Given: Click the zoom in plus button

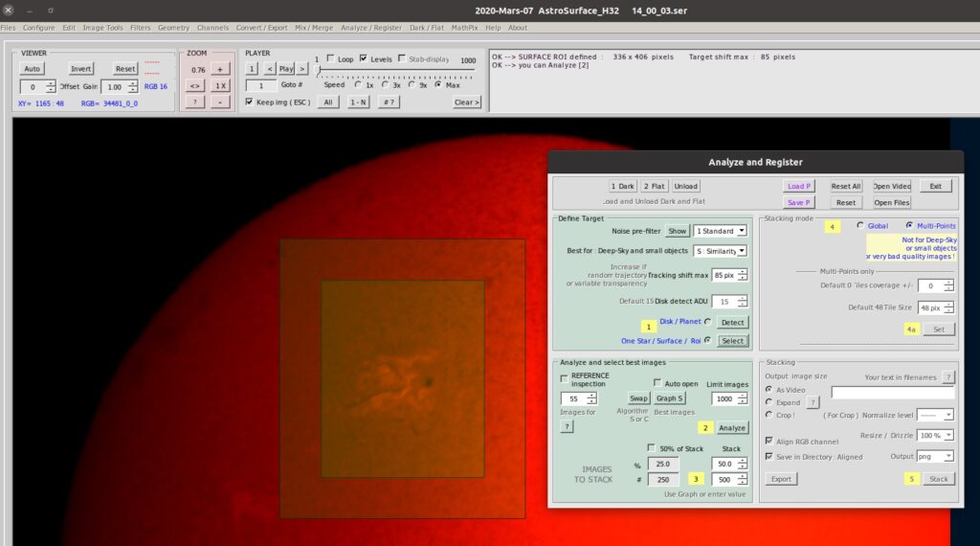Looking at the screenshot, I should click(x=220, y=69).
